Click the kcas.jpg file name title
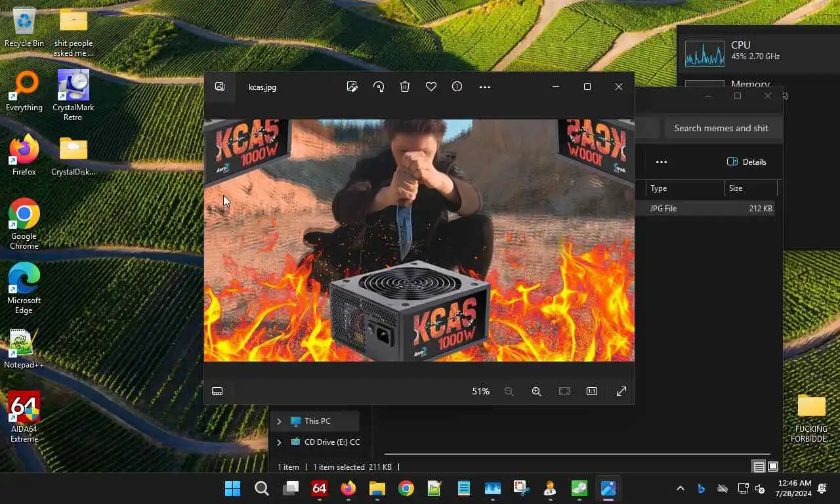Viewport: 840px width, 504px height. (x=262, y=87)
